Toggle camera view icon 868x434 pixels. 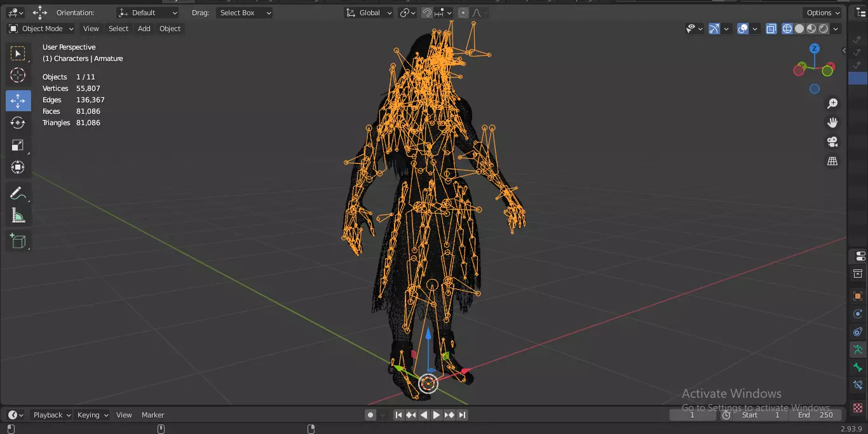pos(832,142)
